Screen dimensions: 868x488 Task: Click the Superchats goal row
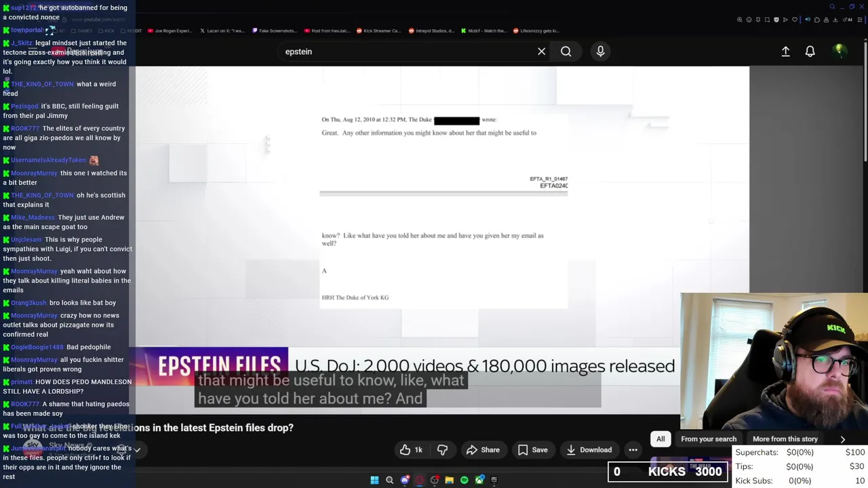pos(800,452)
